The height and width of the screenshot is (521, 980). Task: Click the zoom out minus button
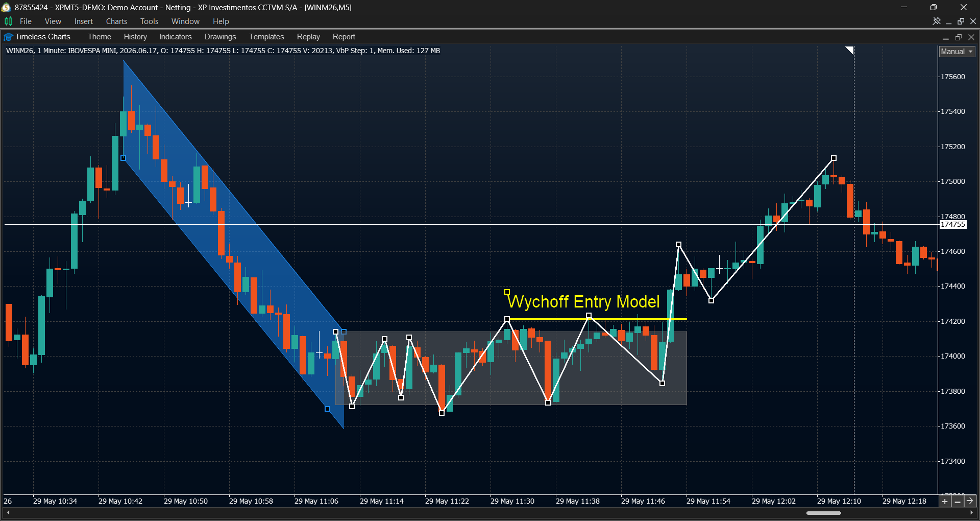(958, 501)
